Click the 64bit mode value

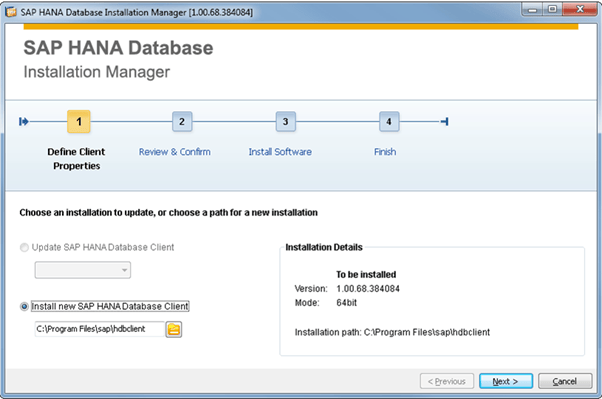346,303
